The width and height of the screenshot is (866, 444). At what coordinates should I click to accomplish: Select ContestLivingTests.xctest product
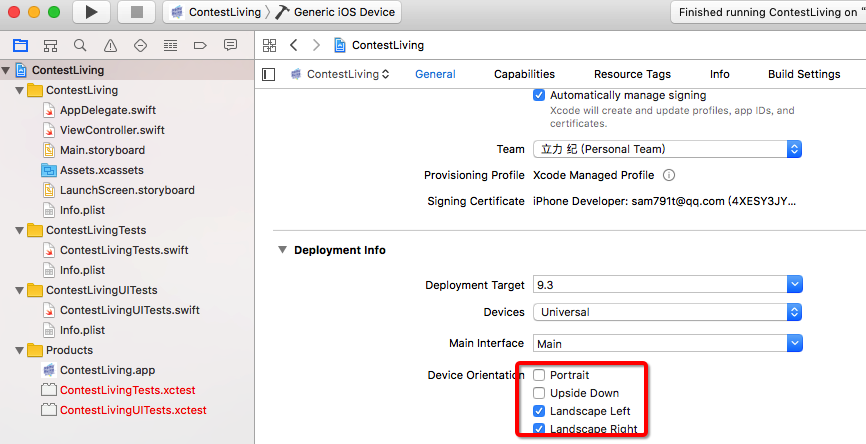pos(128,390)
